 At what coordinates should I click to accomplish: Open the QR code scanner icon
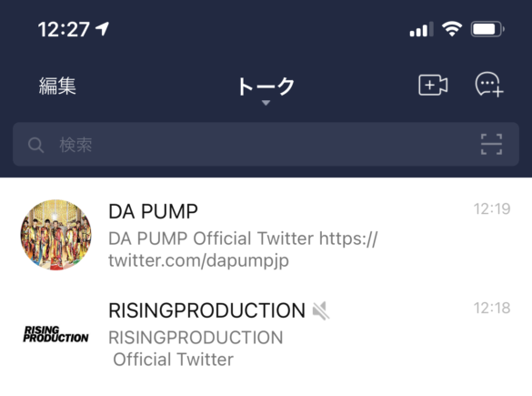(x=491, y=145)
